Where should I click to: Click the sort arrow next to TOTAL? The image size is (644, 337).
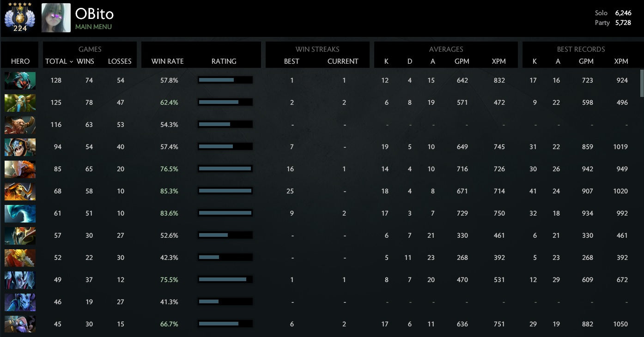pyautogui.click(x=71, y=61)
